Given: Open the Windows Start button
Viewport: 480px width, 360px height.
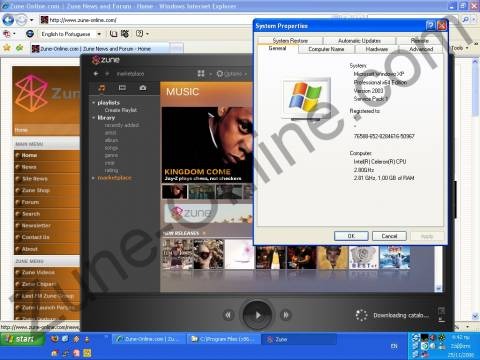Looking at the screenshot, I should click(22, 339).
